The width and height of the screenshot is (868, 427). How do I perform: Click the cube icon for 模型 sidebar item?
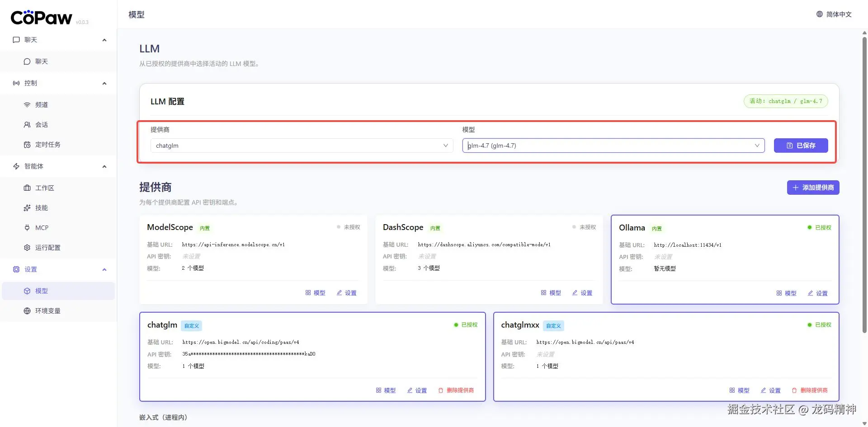[x=27, y=291]
